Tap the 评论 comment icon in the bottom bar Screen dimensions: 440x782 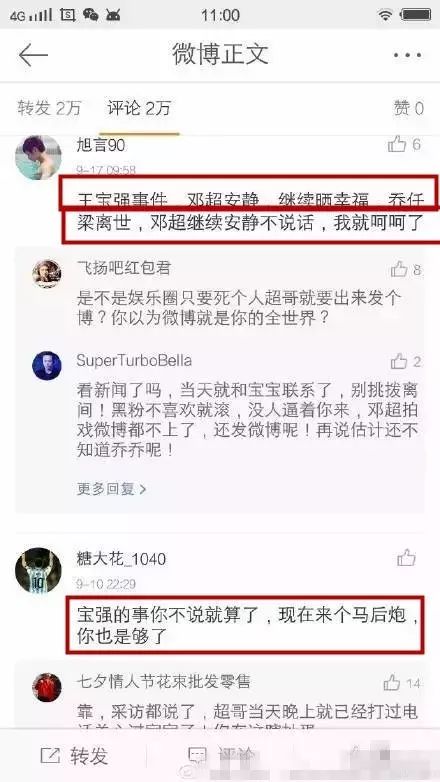pos(197,756)
